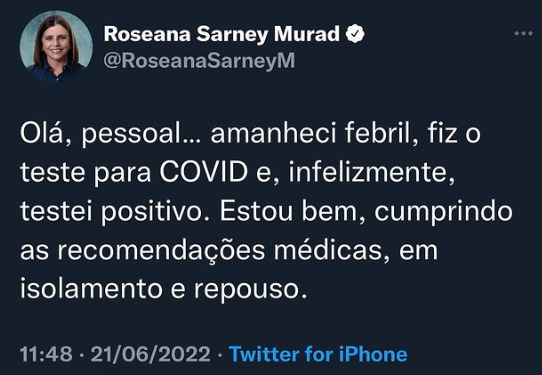
Task: Open Roseana Sarney's round profile photo
Action: click(56, 47)
